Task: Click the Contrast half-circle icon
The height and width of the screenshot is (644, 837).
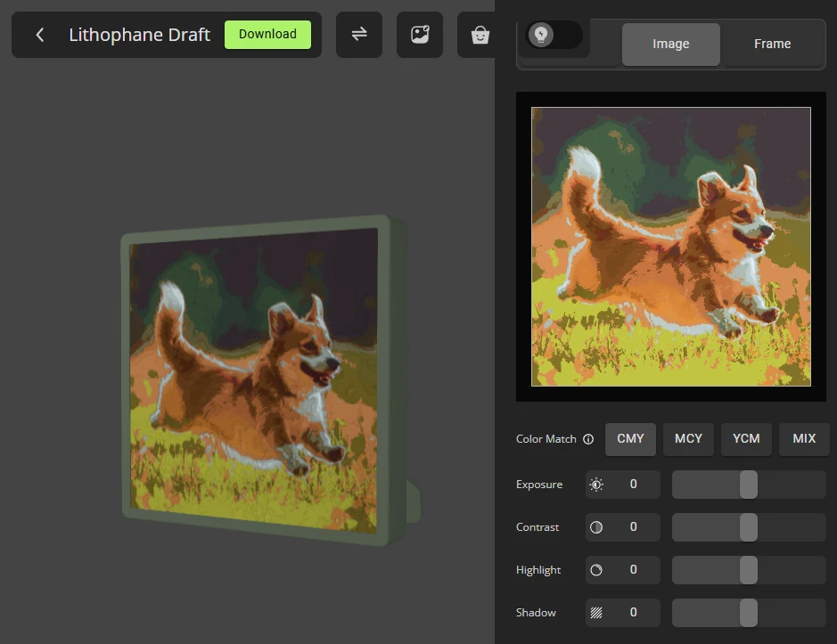Action: coord(596,527)
